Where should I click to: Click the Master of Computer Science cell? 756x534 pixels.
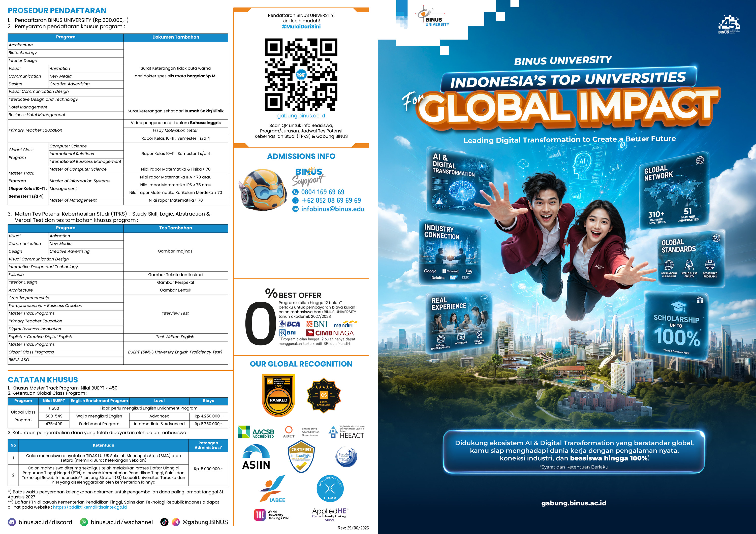(86, 170)
